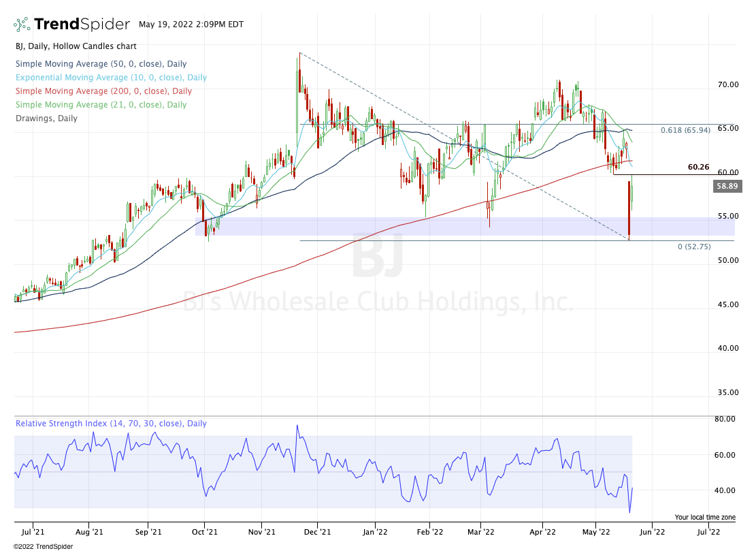Click the 80.00 RSI axis label
This screenshot has height=553, width=756.
(x=725, y=419)
